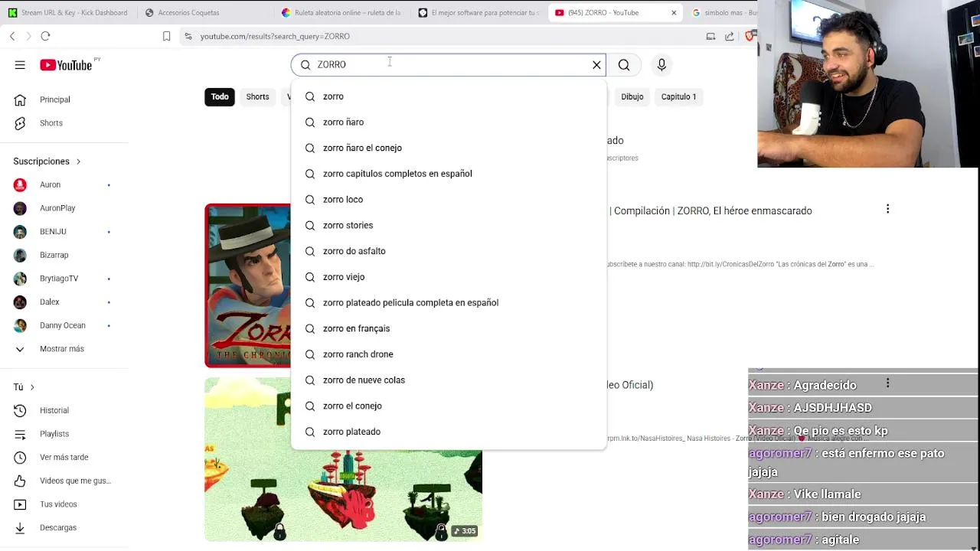The image size is (980, 551).
Task: Choose the suggestion 'zorro ñaro'
Action: tap(448, 122)
